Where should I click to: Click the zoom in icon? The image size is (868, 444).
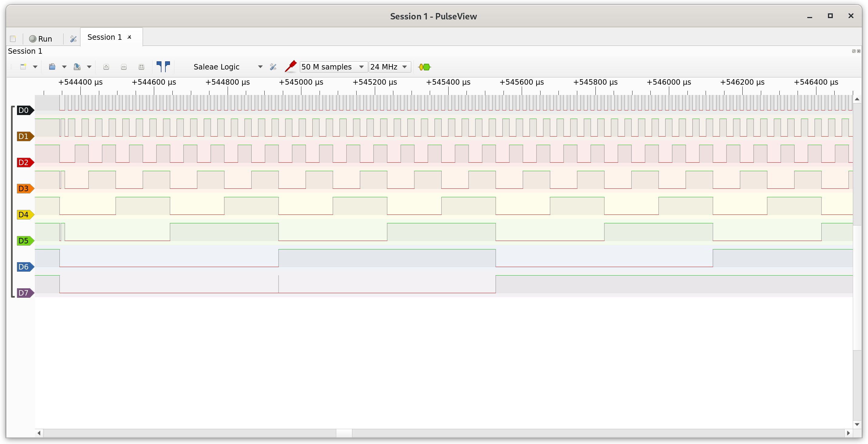pyautogui.click(x=106, y=67)
